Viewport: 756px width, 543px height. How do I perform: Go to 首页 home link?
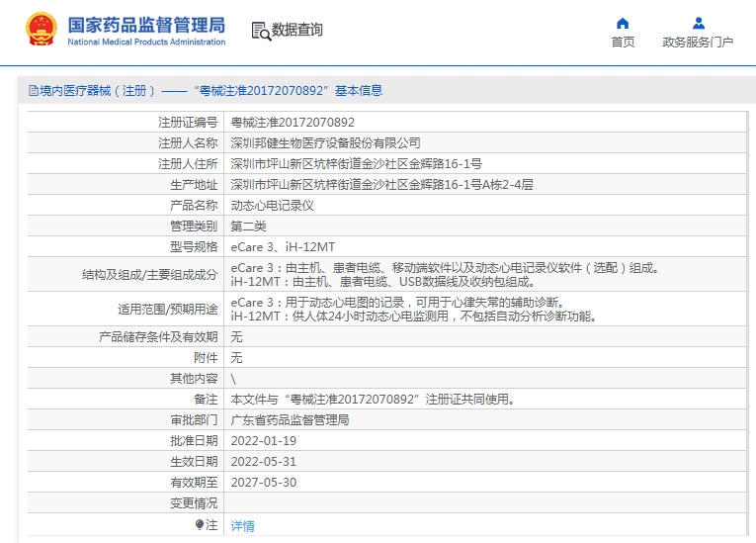pyautogui.click(x=623, y=42)
